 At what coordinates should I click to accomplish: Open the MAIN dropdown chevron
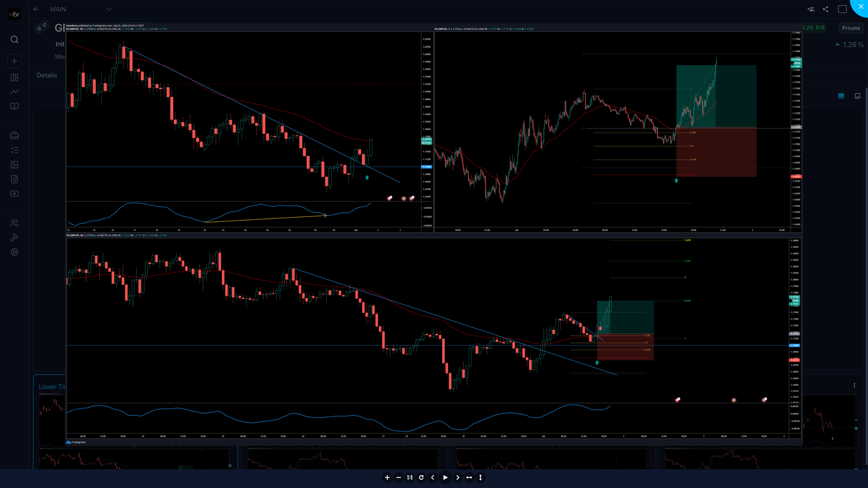click(x=109, y=9)
